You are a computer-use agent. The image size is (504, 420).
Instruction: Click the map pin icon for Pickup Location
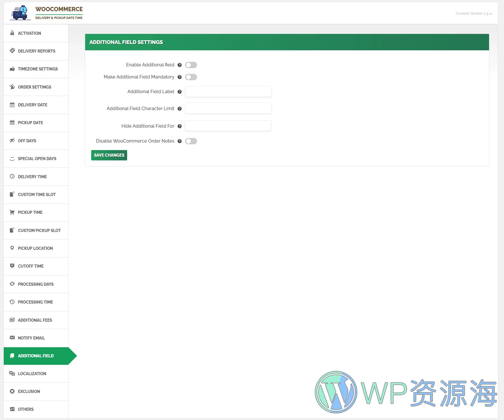click(12, 248)
